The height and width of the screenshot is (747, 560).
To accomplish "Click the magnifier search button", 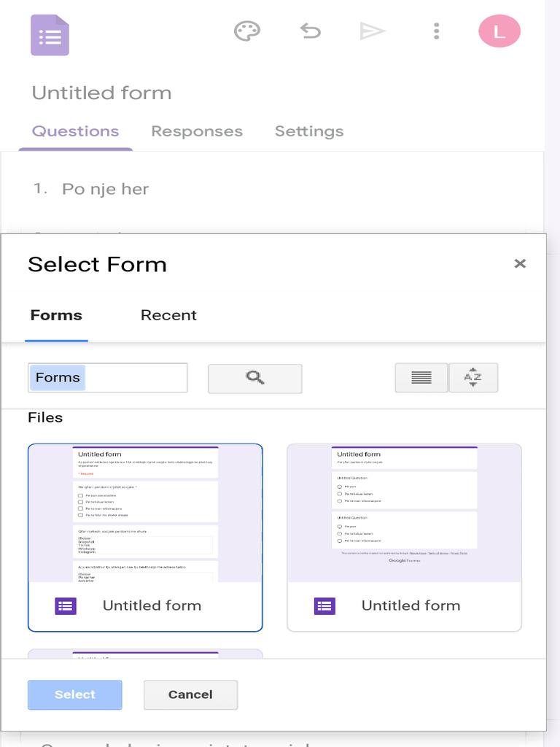I will click(x=254, y=378).
